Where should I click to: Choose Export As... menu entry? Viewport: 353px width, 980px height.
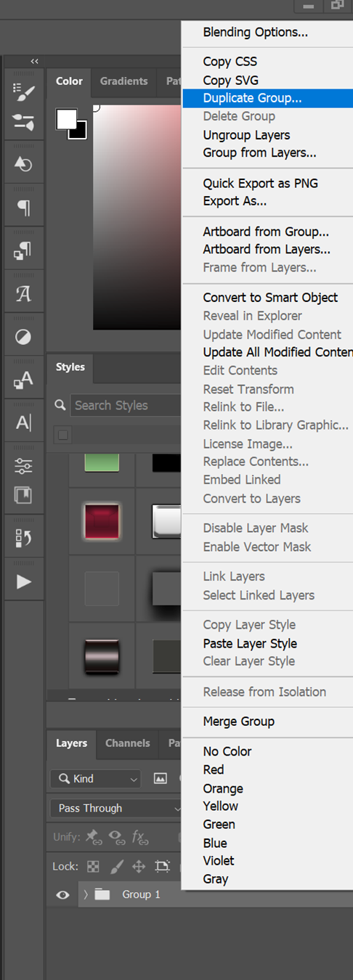click(235, 201)
